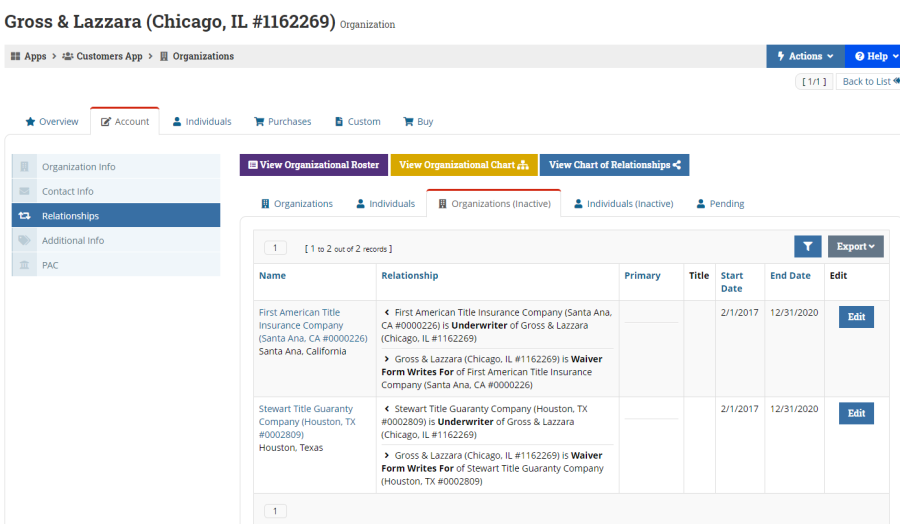Switch to the Overview tab
The height and width of the screenshot is (524, 900).
pyautogui.click(x=52, y=122)
